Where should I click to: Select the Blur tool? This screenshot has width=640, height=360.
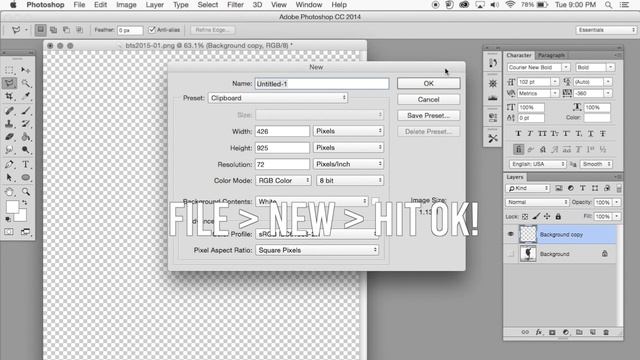click(9, 150)
